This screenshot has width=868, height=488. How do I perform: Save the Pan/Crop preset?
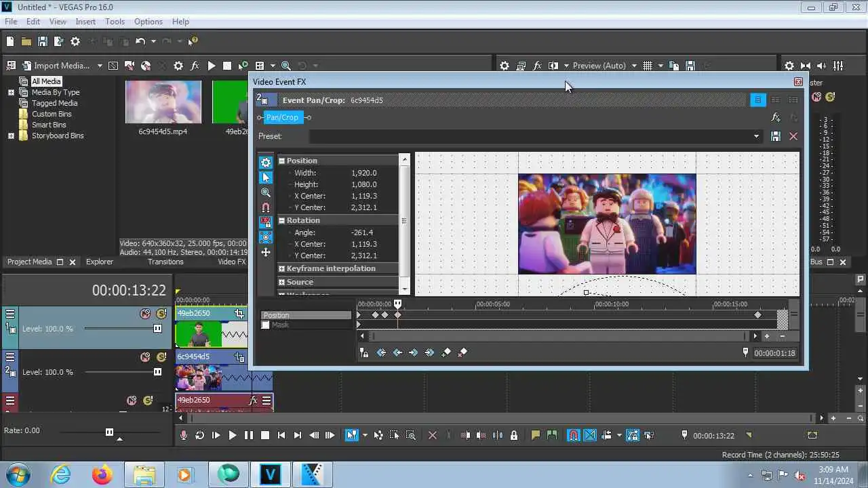point(776,136)
